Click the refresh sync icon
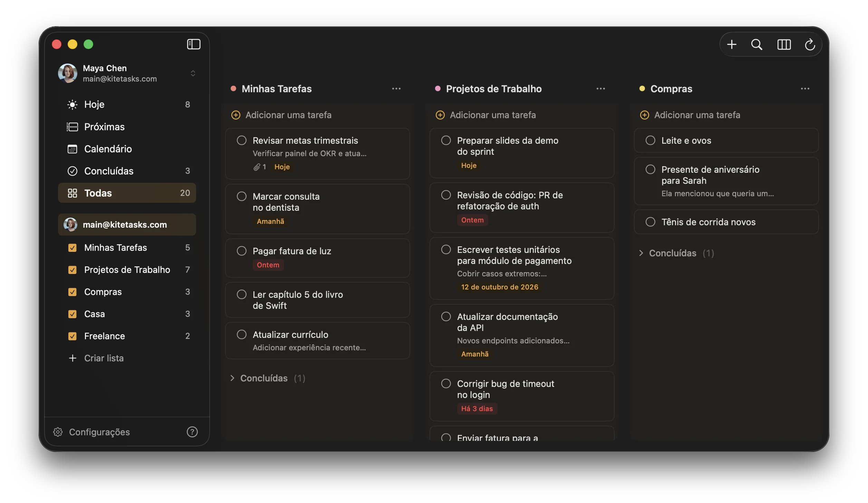Viewport: 868px width, 503px height. tap(810, 44)
